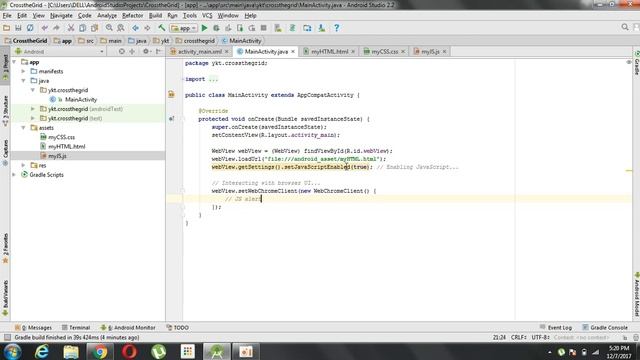640x360 pixels.
Task: Click the Undo arrow icon
Action: (44, 28)
